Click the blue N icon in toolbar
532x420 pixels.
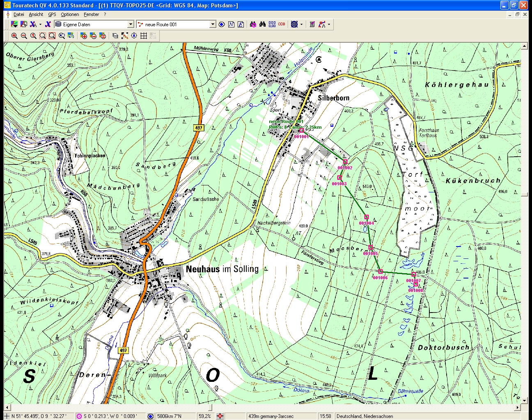[x=231, y=25]
